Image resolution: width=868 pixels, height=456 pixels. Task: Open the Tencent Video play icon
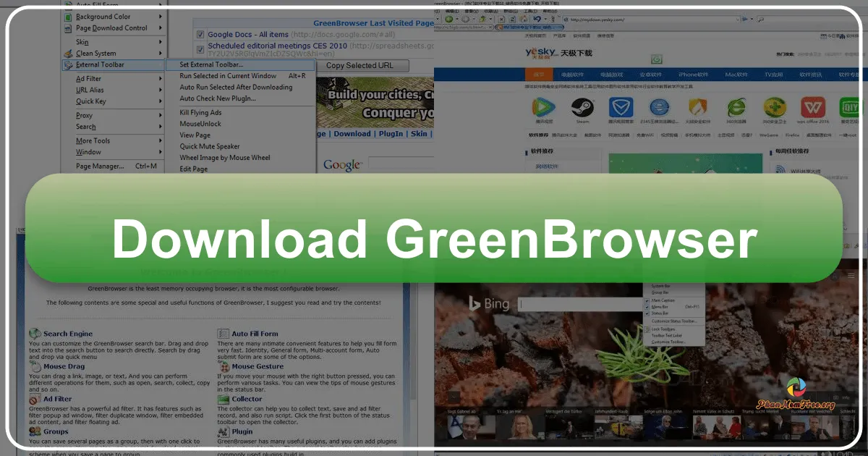pyautogui.click(x=542, y=107)
